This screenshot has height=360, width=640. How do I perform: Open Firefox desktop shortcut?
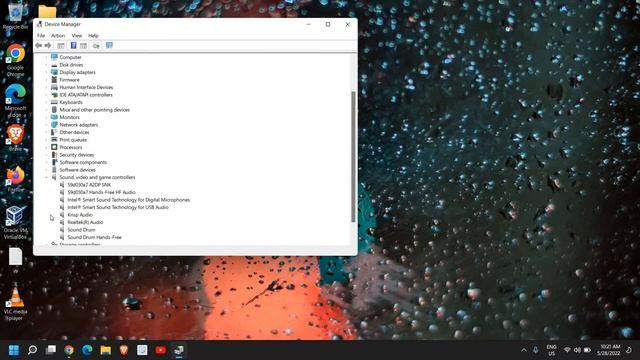point(16,179)
